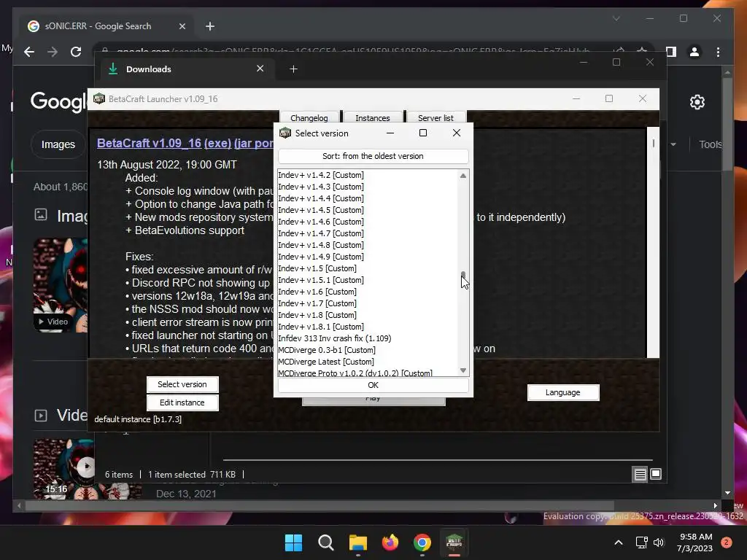Go back in Chrome browser
Viewport: 747px width, 560px height.
(x=29, y=52)
